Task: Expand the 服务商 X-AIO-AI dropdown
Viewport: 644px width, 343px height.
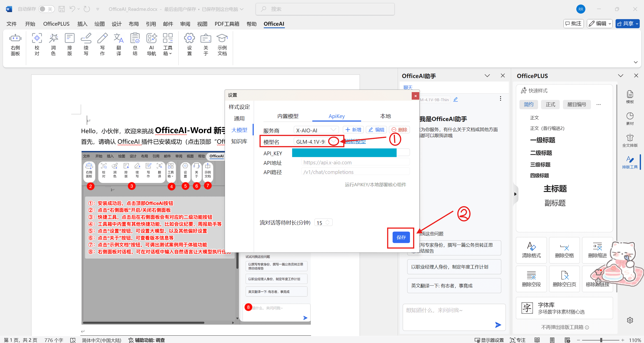Action: click(333, 130)
